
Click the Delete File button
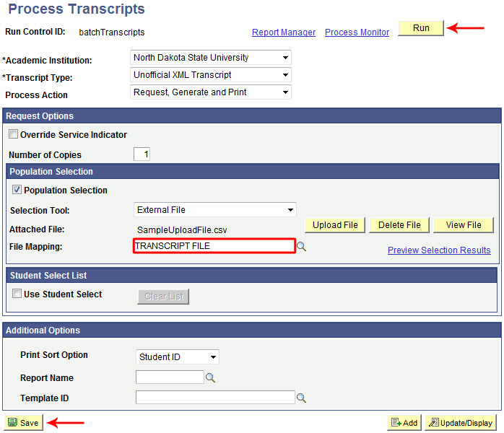399,225
